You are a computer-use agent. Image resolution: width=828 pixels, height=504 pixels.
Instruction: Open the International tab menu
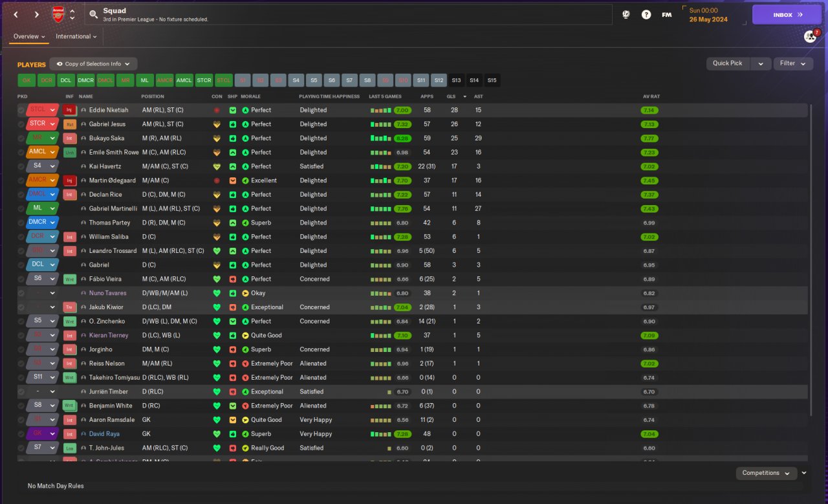click(76, 37)
